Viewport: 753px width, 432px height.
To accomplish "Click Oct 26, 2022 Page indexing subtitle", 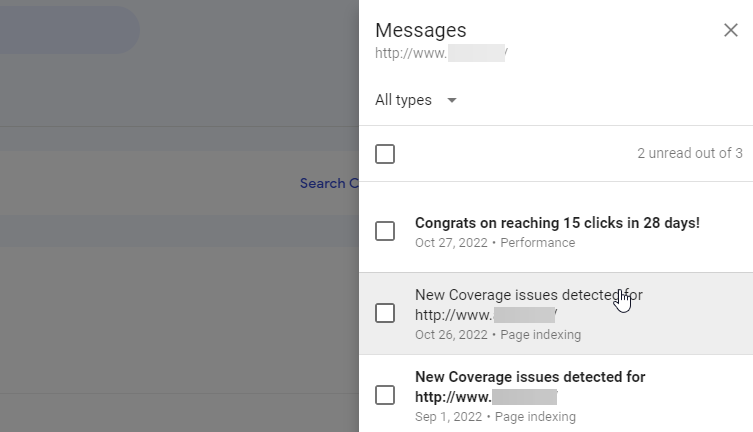I will (x=498, y=335).
